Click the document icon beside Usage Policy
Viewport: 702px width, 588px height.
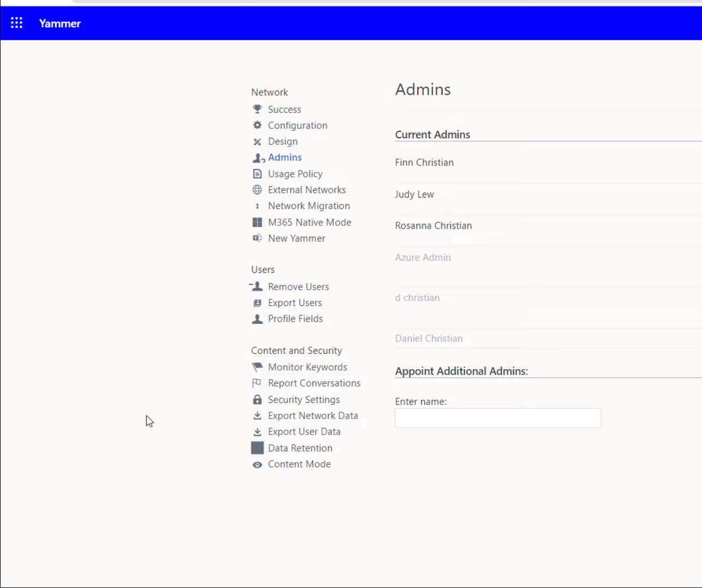click(x=258, y=174)
